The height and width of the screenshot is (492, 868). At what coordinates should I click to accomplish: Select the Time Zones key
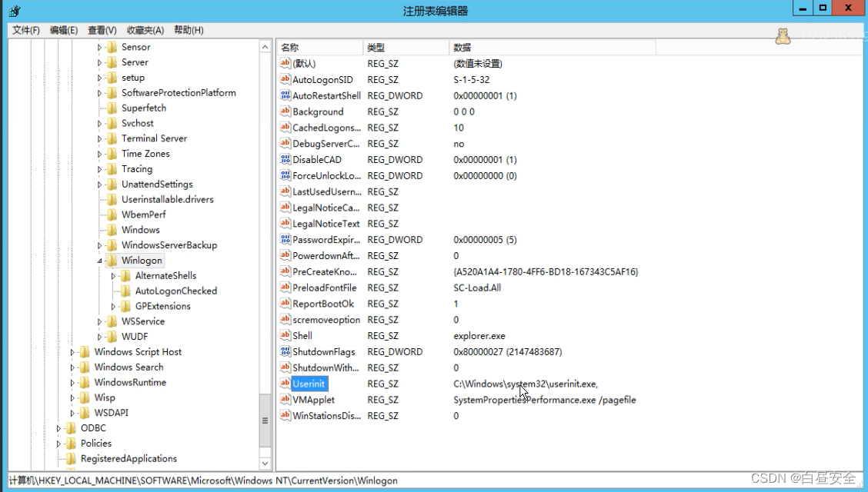[x=145, y=153]
